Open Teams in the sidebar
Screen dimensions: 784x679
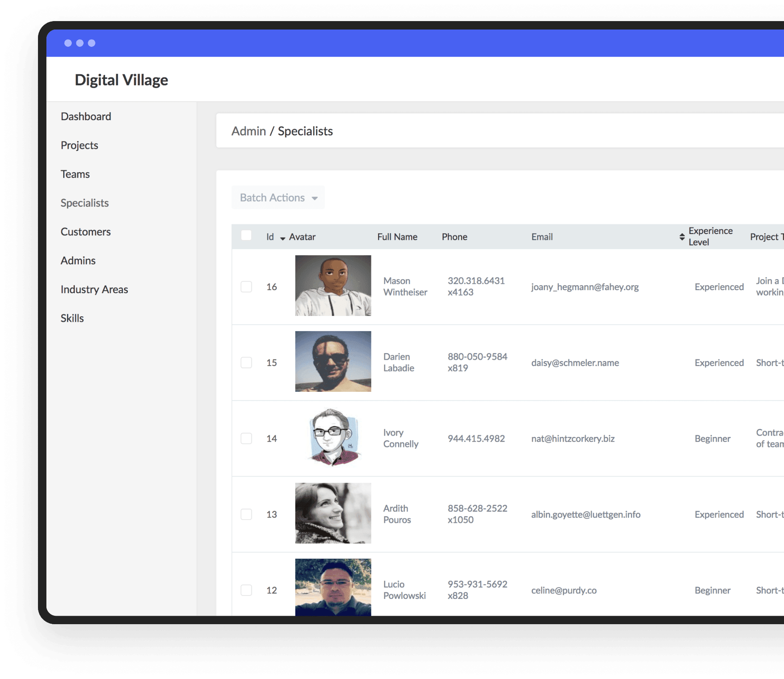75,174
